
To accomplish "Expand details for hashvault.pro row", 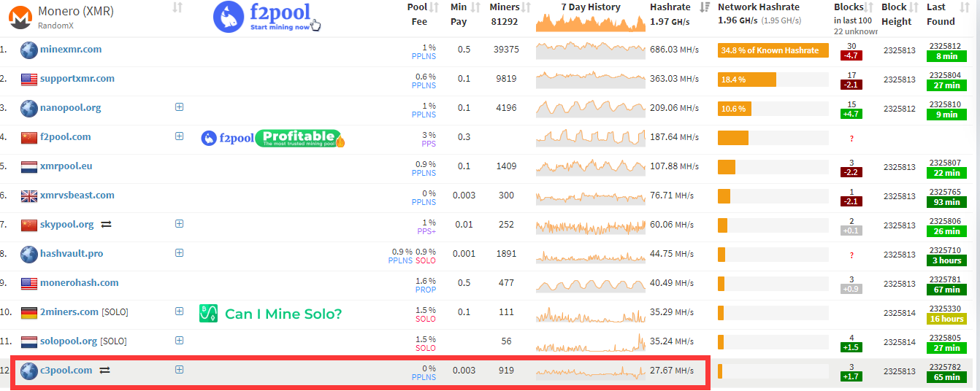I will point(180,253).
